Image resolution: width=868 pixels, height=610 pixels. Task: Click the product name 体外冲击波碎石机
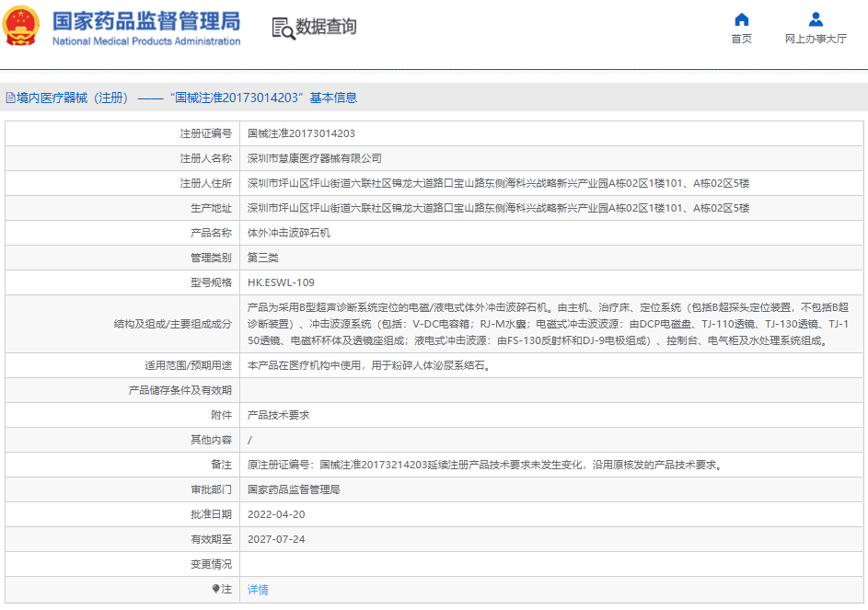coord(288,233)
